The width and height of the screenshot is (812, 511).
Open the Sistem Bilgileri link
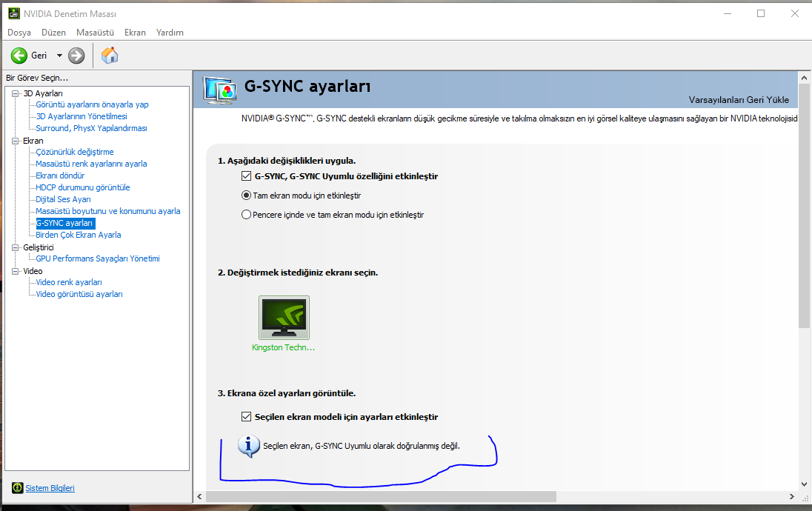pos(50,488)
